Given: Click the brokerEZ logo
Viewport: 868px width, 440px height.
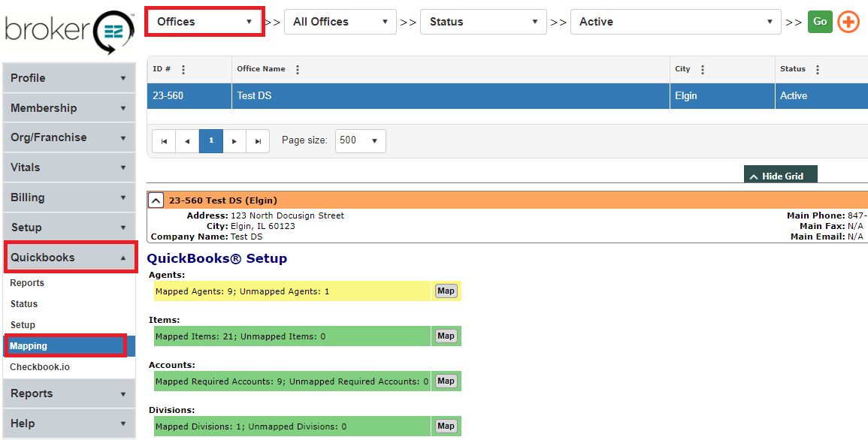Looking at the screenshot, I should 69,30.
